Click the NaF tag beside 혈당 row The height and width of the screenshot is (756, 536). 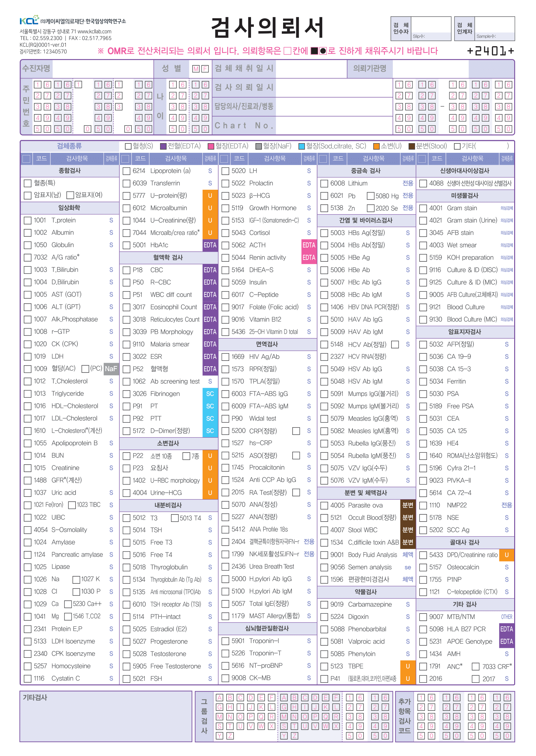coord(111,369)
